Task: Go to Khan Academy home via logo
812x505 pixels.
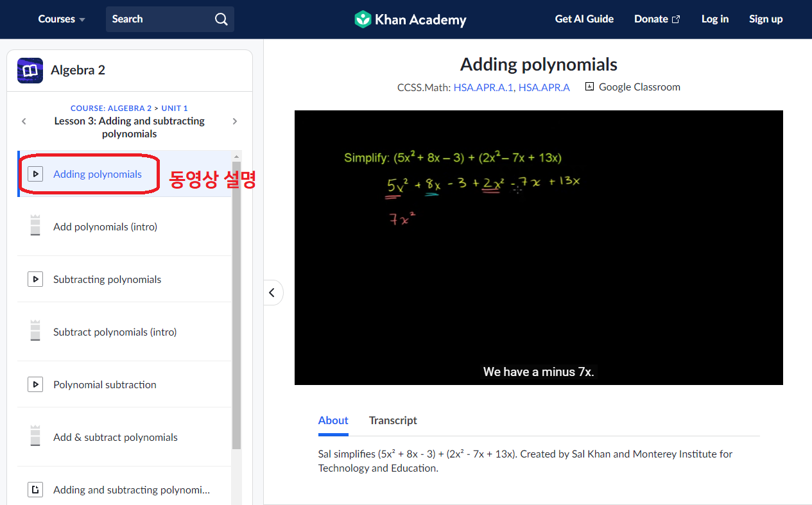Action: (411, 19)
